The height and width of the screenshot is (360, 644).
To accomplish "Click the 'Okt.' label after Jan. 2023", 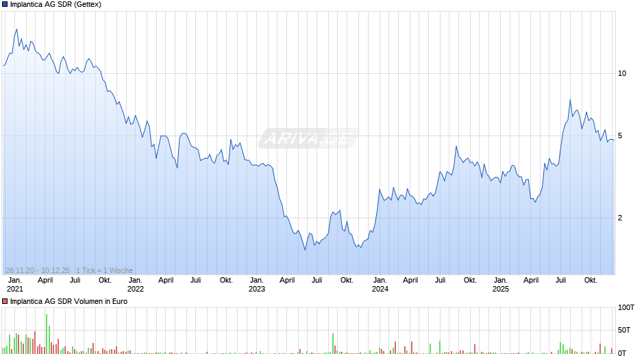I will (x=347, y=281).
